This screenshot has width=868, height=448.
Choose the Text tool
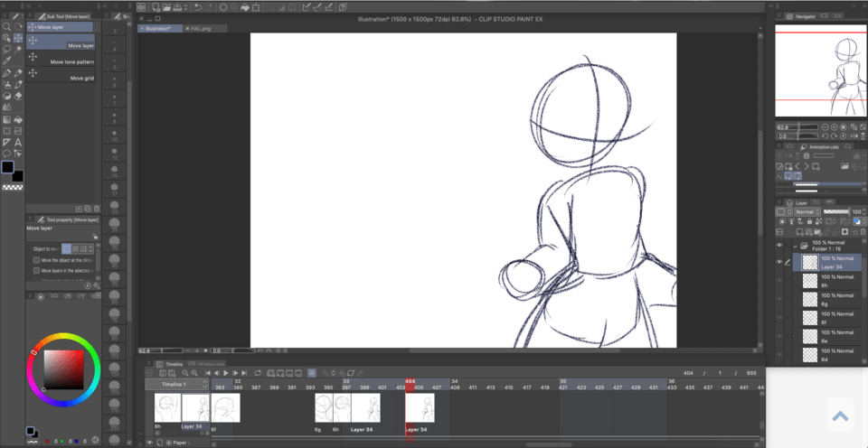pyautogui.click(x=18, y=142)
